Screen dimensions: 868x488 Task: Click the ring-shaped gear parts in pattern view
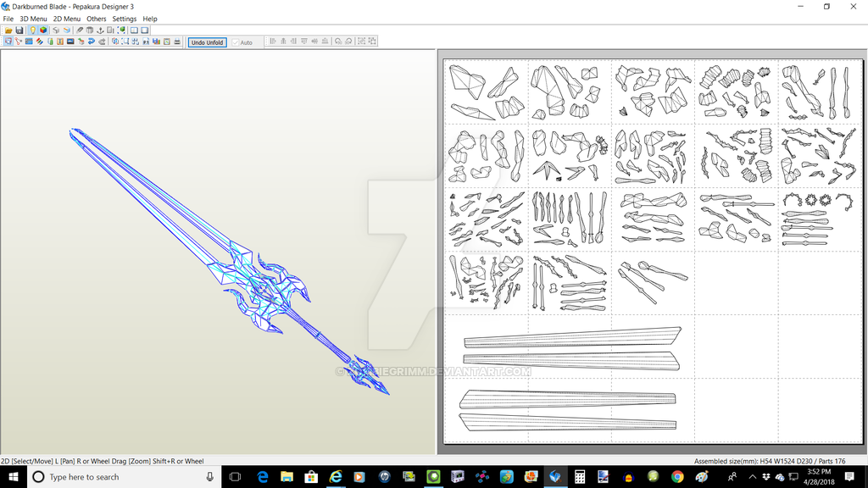coord(818,199)
